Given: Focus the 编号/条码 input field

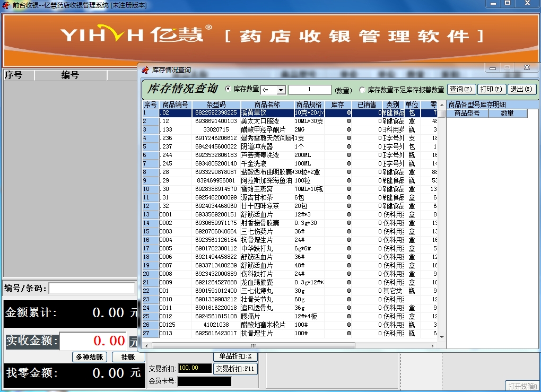Looking at the screenshot, I should (x=92, y=288).
